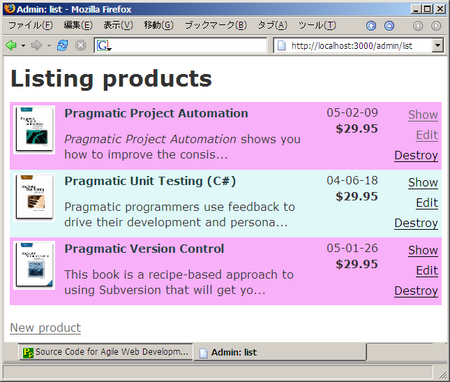This screenshot has width=450, height=382.
Task: Click the Pragmatic Project Automation title text
Action: [156, 113]
